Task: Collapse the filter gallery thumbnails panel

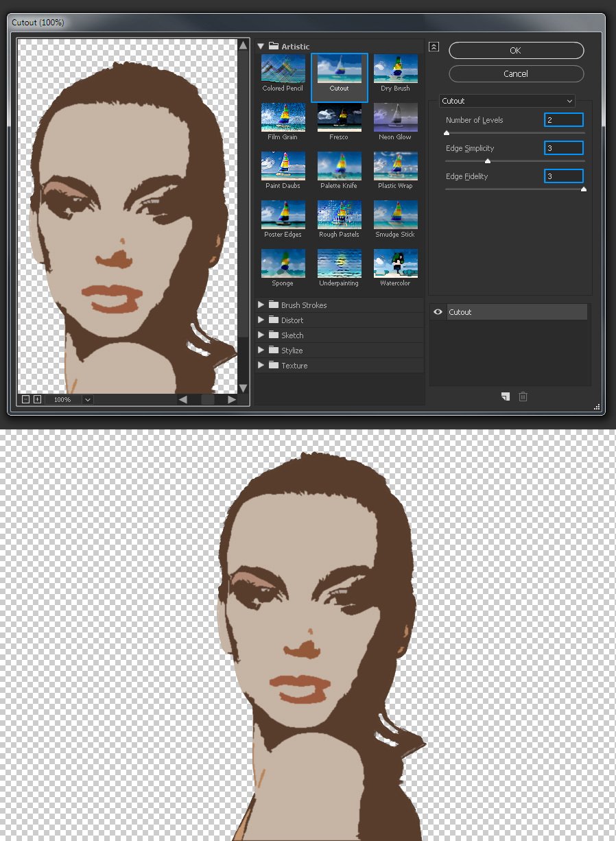Action: [x=434, y=47]
